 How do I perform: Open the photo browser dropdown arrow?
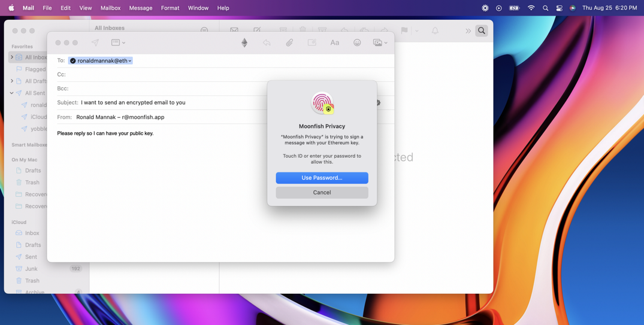[386, 42]
